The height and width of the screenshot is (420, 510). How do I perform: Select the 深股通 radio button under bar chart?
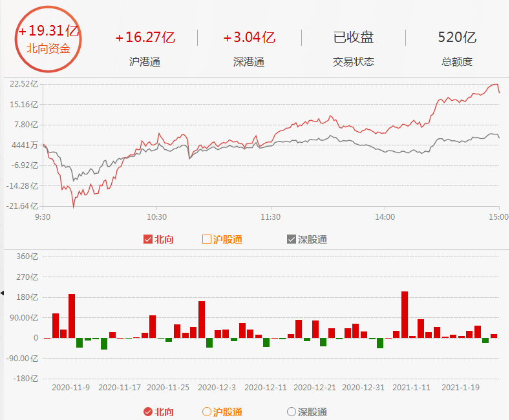click(292, 412)
